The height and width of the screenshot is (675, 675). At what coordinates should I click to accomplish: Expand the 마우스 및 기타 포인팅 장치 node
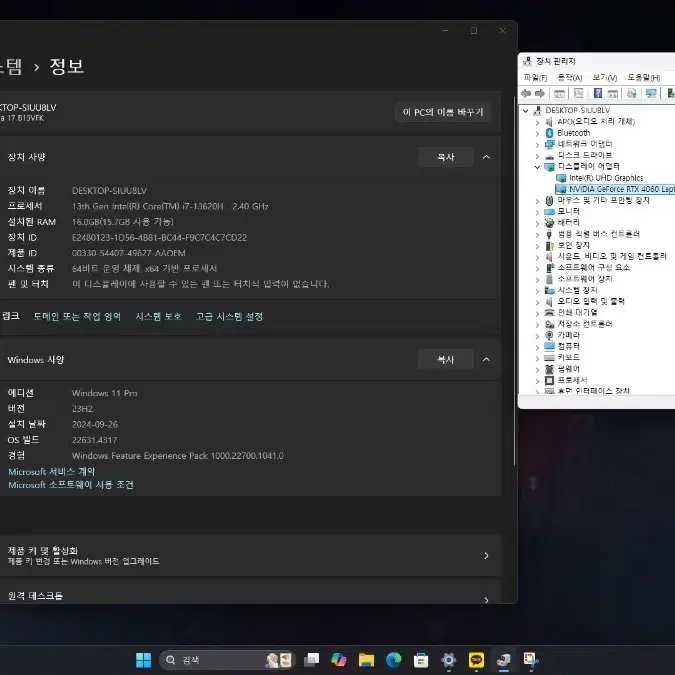coord(537,201)
